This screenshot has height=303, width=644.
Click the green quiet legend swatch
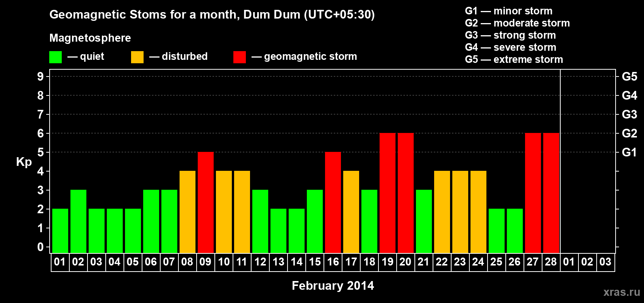55,57
